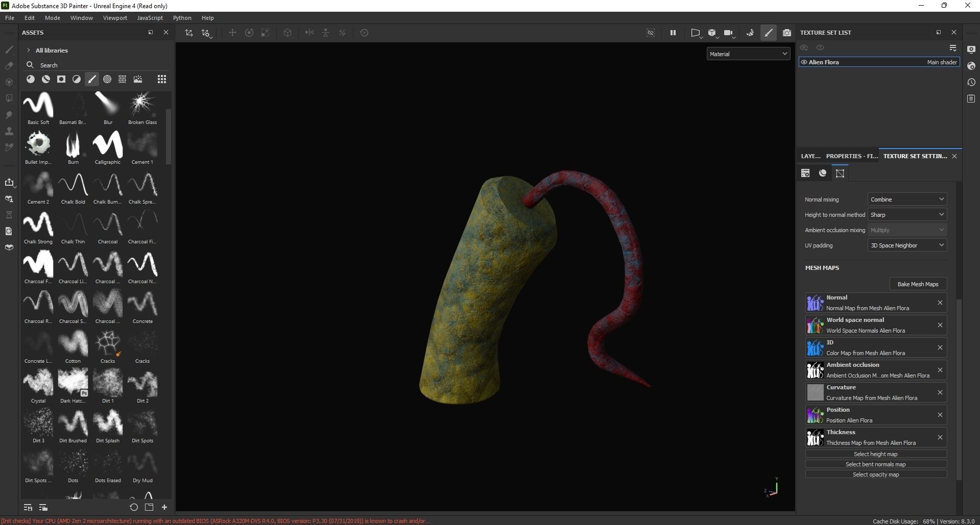Select the Smudge tool

[9, 115]
